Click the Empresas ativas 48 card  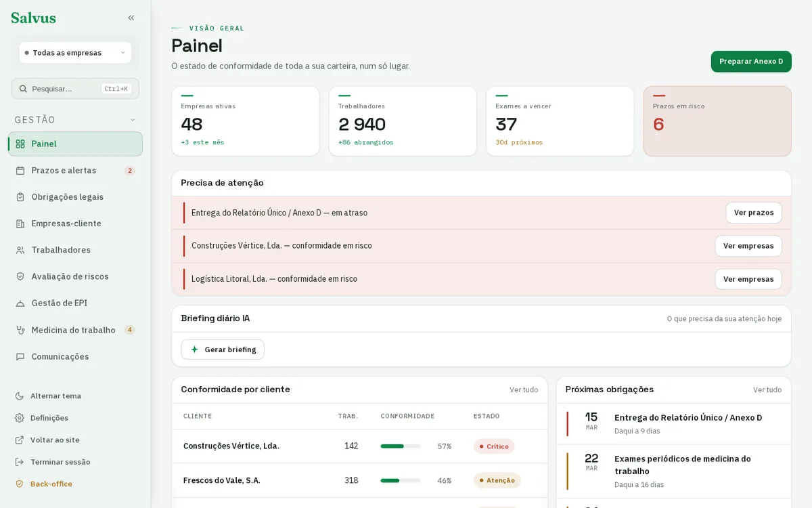246,121
